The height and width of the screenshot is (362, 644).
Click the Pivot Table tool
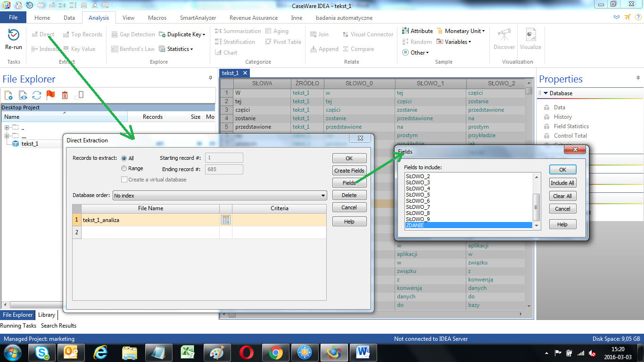coord(283,42)
